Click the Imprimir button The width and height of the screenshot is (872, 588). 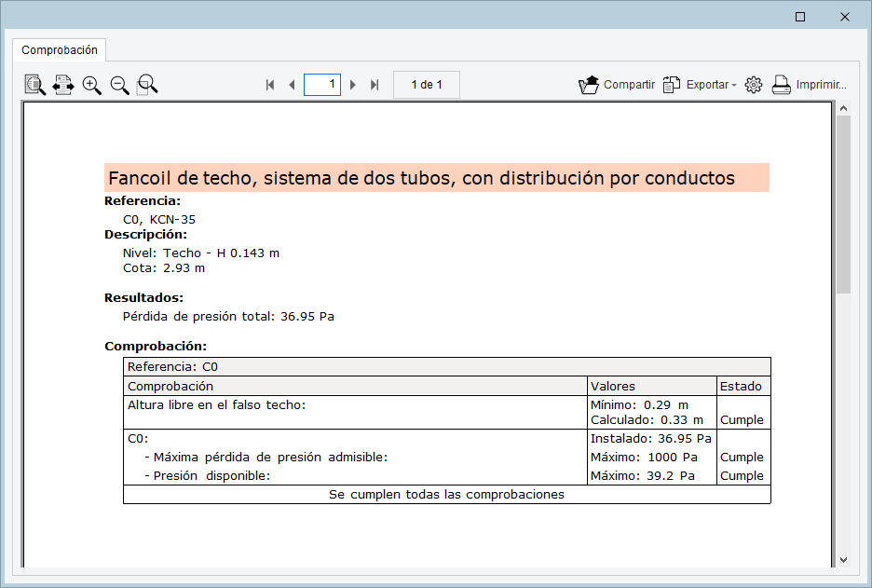[809, 85]
